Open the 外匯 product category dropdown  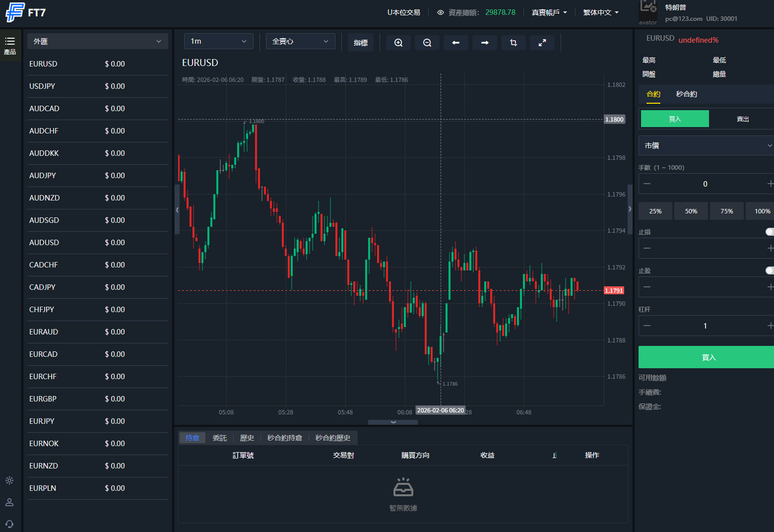pyautogui.click(x=97, y=42)
